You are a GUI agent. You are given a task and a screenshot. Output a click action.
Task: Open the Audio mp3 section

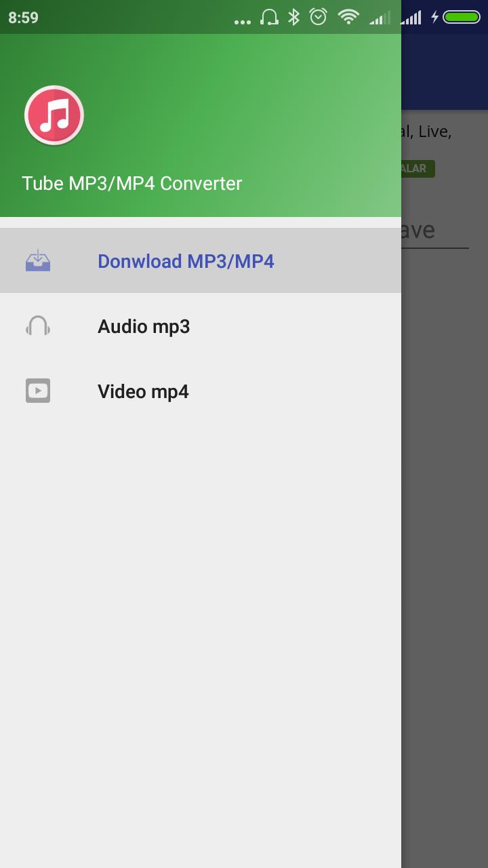click(x=201, y=325)
